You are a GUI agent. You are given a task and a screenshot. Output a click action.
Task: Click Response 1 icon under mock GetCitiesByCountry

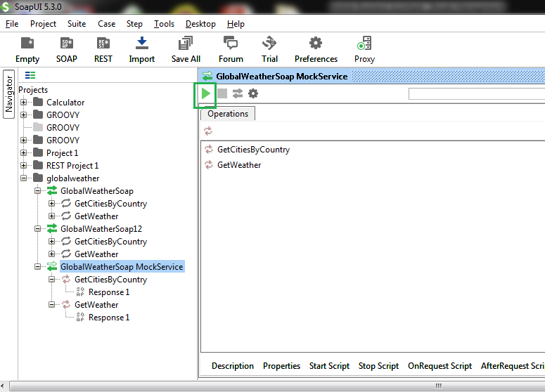[80, 292]
